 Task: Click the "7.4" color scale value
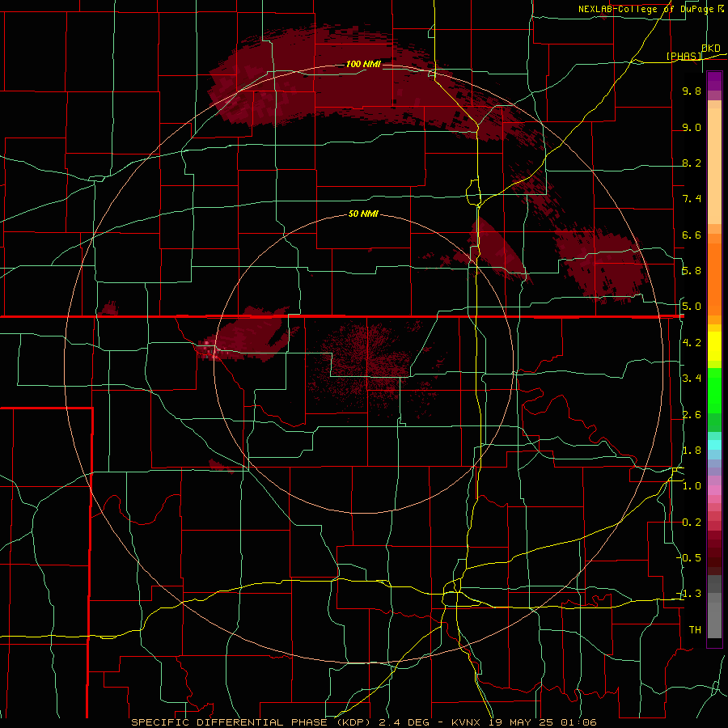click(692, 199)
